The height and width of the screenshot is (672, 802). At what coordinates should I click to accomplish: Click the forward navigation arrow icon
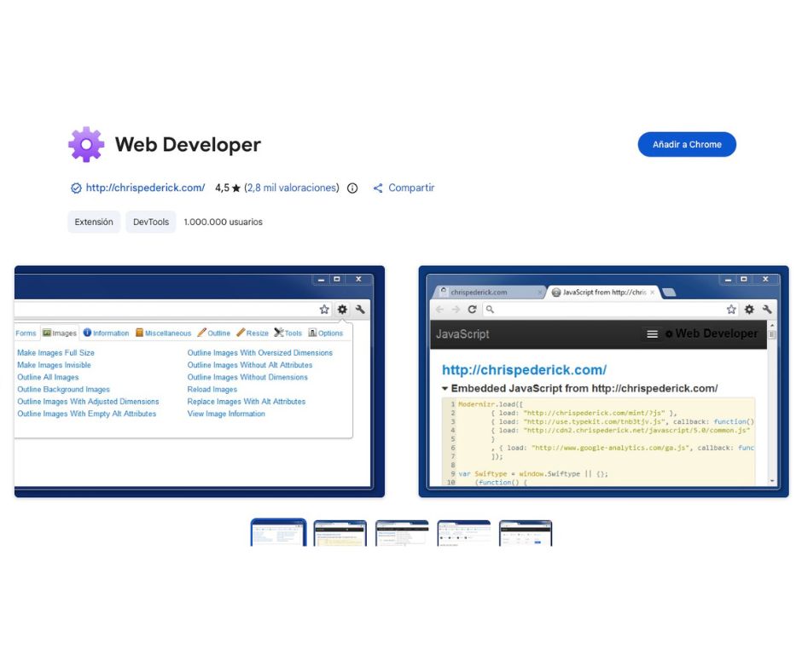click(456, 309)
